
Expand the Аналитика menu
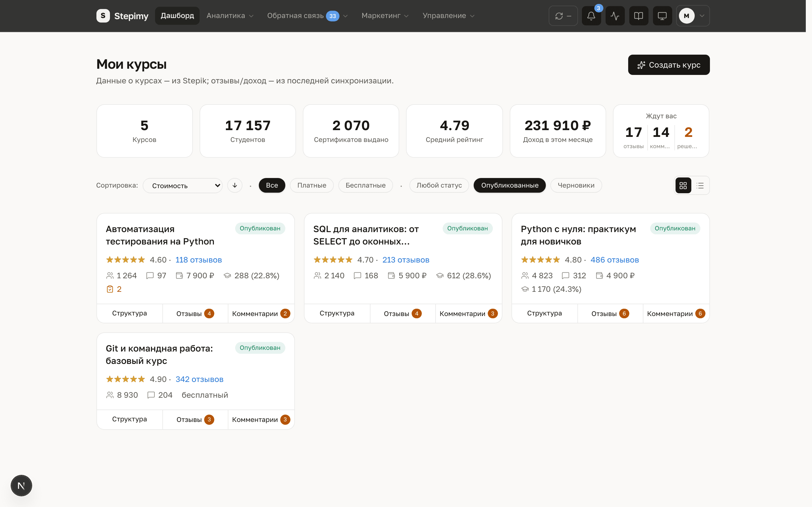[x=230, y=16]
